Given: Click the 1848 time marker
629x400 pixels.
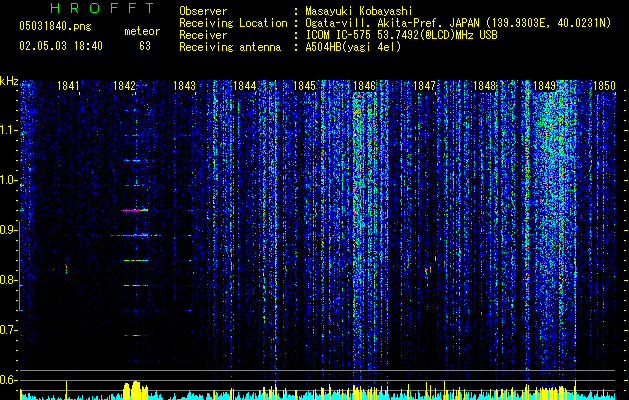Looking at the screenshot, I should (x=485, y=85).
